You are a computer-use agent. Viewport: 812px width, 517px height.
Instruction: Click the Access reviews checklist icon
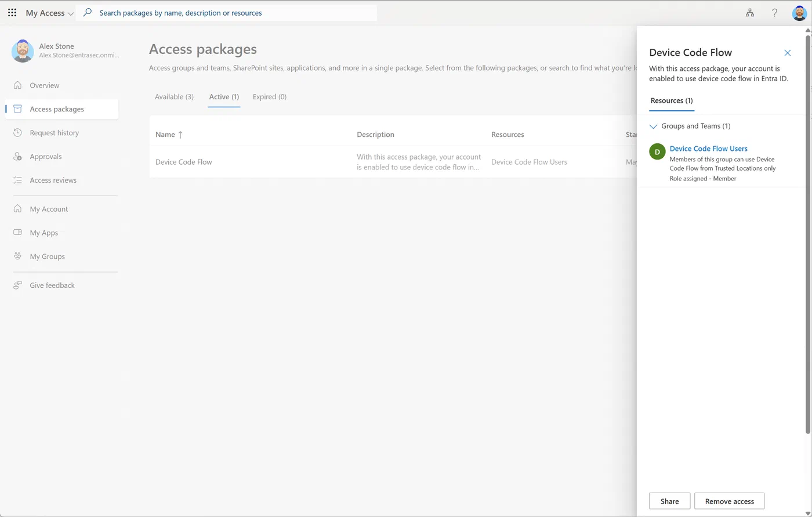coord(18,180)
